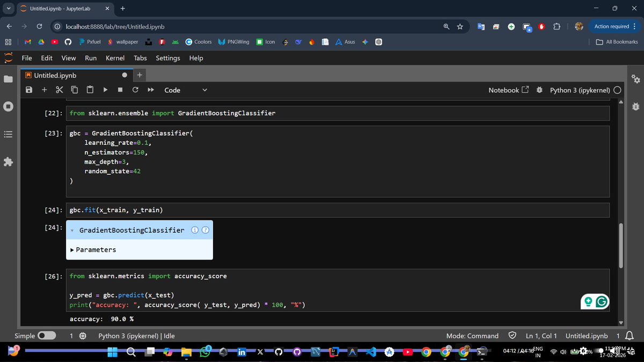Open the Coolors bookmark
Viewport: 644px width, 362px height.
click(x=199, y=42)
